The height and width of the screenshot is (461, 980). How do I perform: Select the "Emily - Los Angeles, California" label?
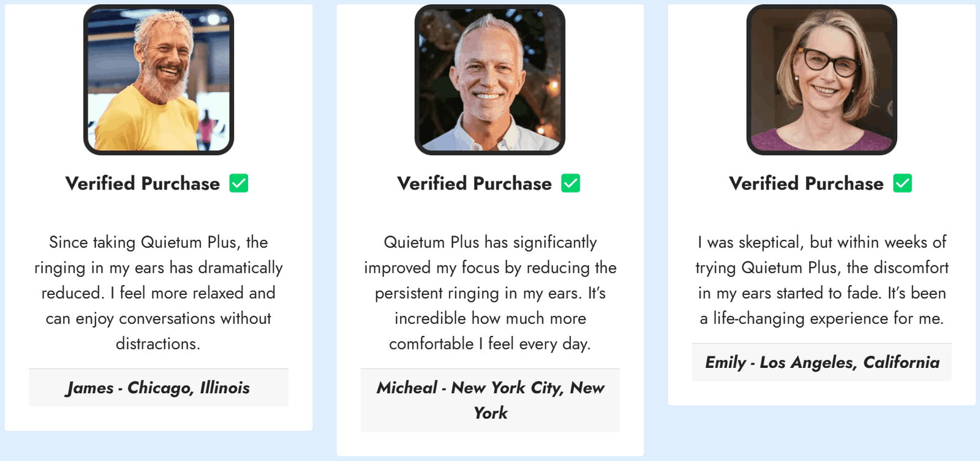(822, 362)
